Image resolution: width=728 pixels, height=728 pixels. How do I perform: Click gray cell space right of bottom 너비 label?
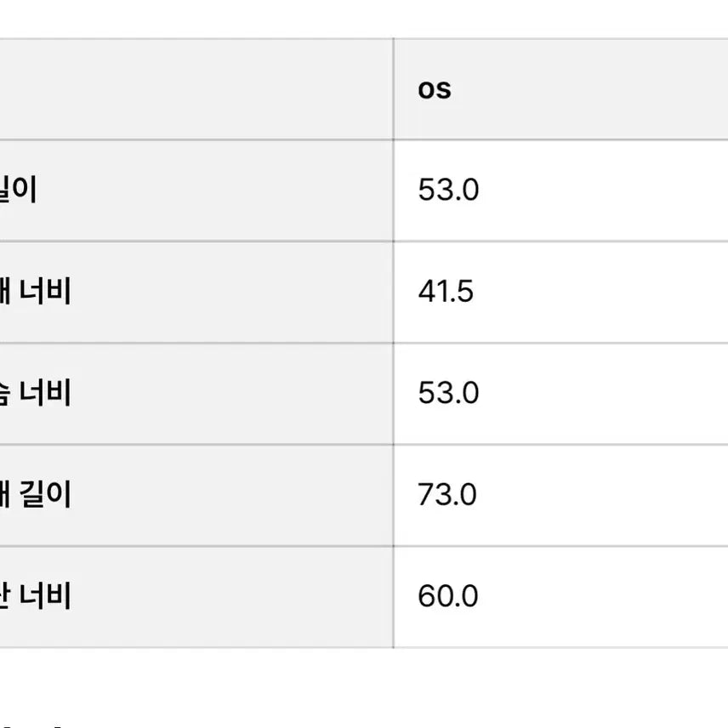point(230,595)
